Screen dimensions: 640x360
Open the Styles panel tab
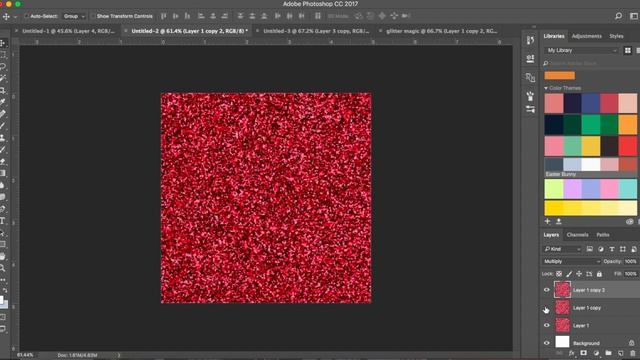pos(616,36)
